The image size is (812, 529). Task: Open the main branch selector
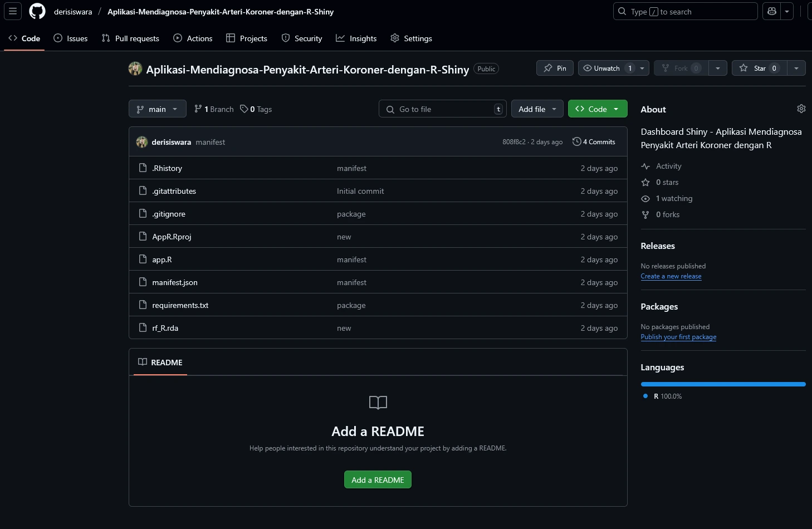click(x=157, y=109)
